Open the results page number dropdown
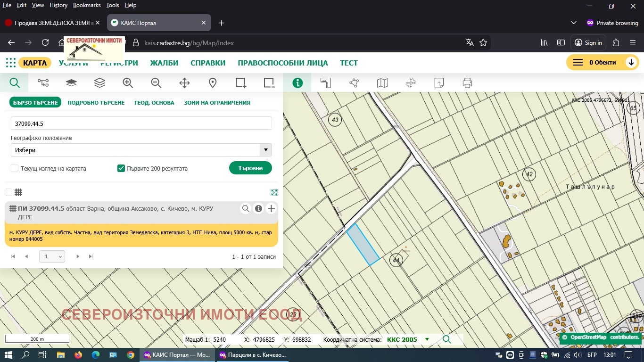The image size is (644, 362). pos(52,256)
